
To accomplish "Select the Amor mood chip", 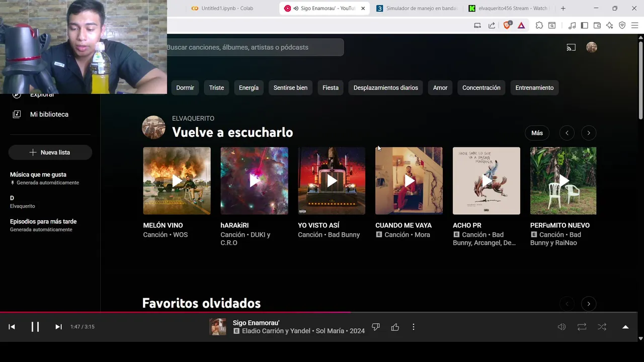I will click(440, 87).
